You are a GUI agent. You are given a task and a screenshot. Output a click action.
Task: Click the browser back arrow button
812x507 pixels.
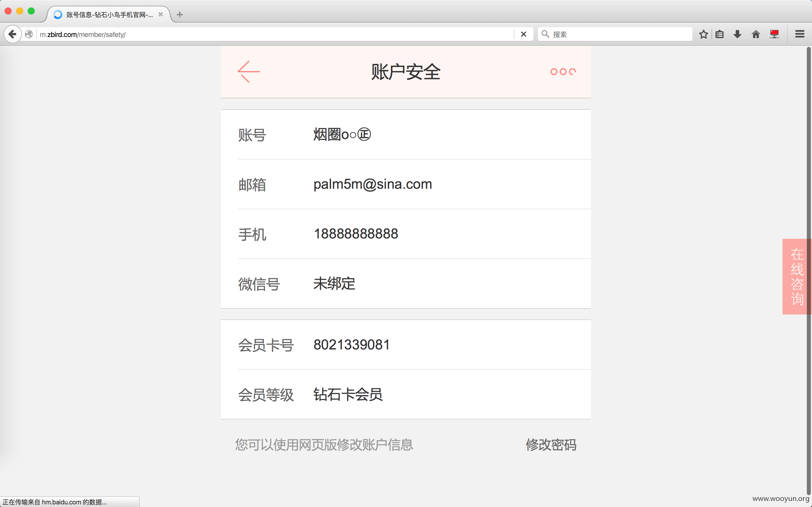click(13, 34)
